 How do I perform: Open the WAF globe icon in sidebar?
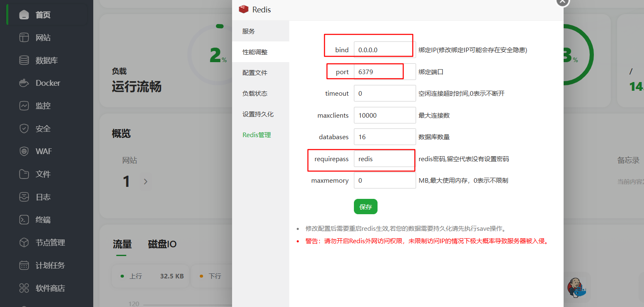pos(24,151)
